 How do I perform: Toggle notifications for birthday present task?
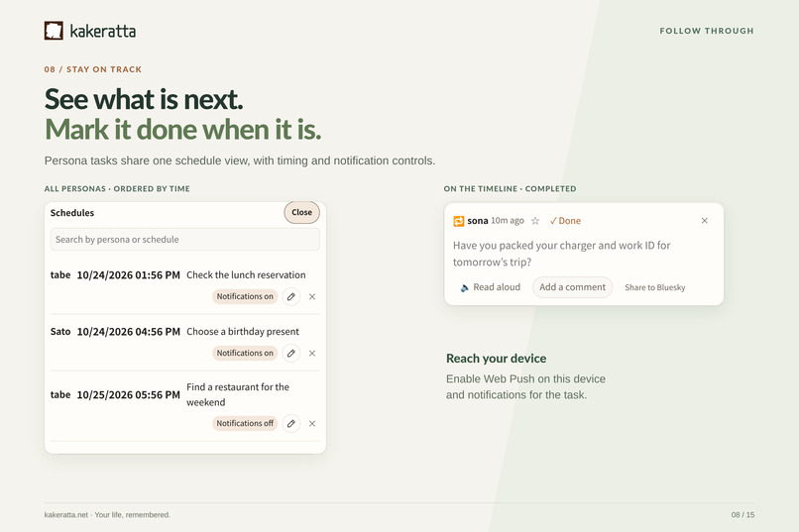[x=245, y=353]
